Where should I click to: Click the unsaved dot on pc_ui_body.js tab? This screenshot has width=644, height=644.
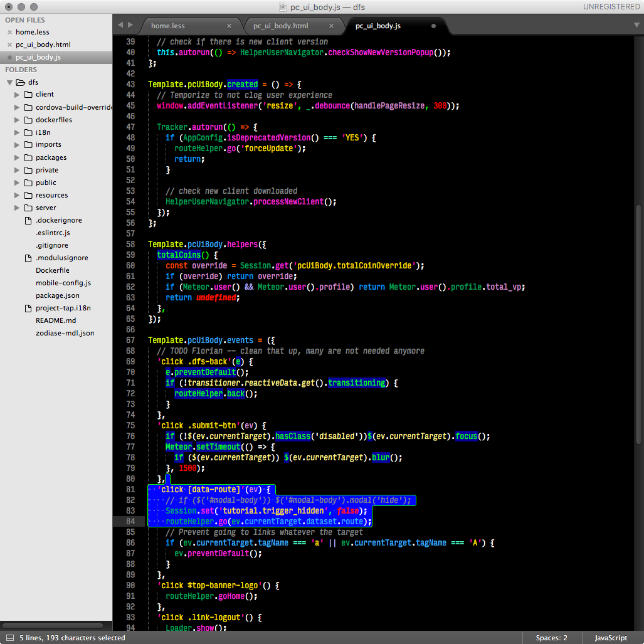point(433,26)
